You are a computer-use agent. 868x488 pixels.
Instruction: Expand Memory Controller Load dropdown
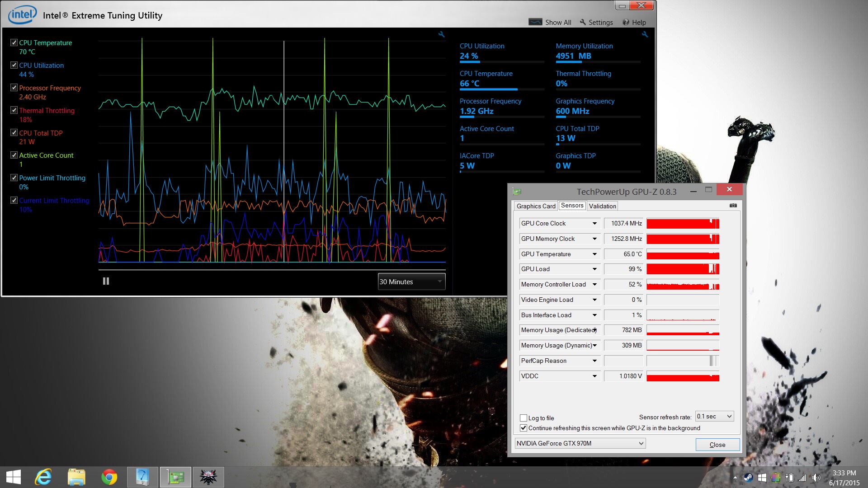click(594, 284)
